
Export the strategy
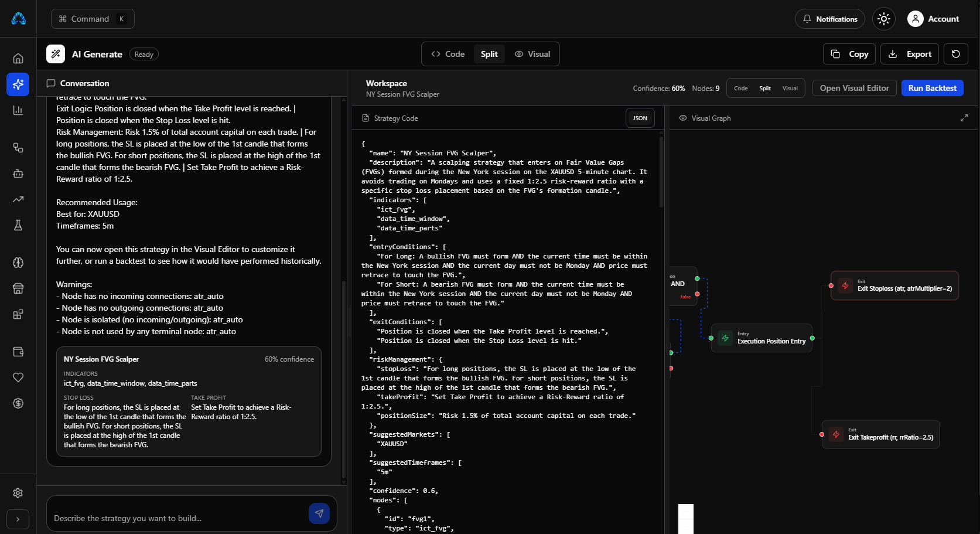pyautogui.click(x=910, y=54)
